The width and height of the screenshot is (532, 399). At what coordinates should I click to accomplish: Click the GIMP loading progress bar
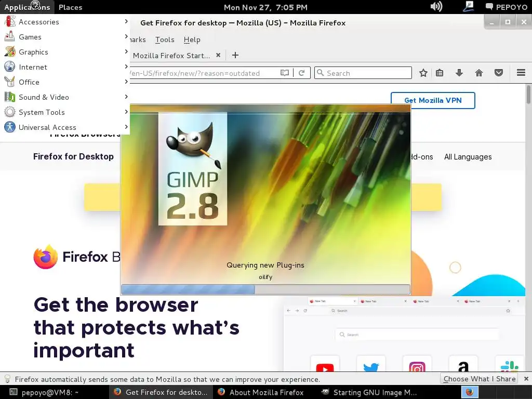coord(265,289)
